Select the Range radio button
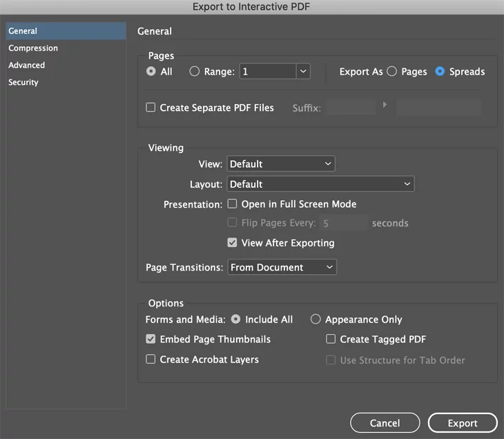The height and width of the screenshot is (439, 504). click(x=194, y=71)
